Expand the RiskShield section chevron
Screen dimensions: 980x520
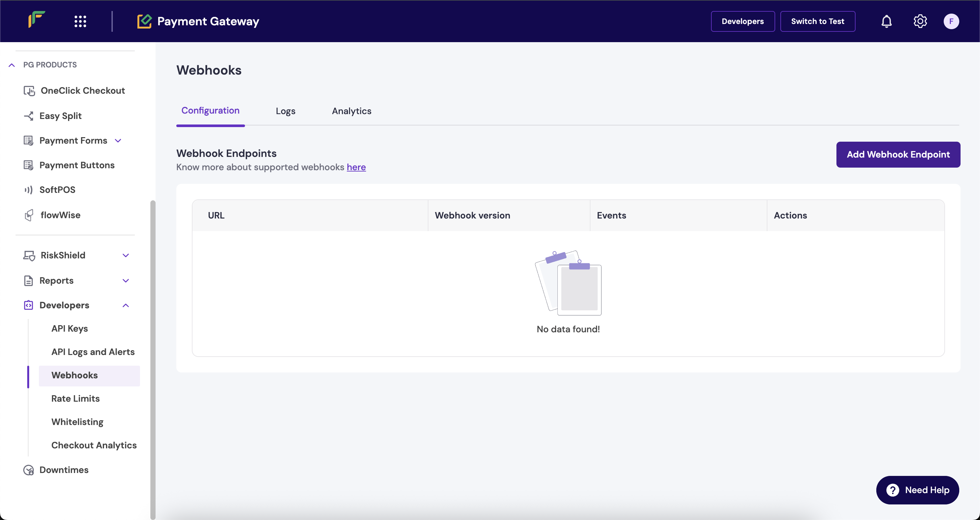tap(125, 255)
